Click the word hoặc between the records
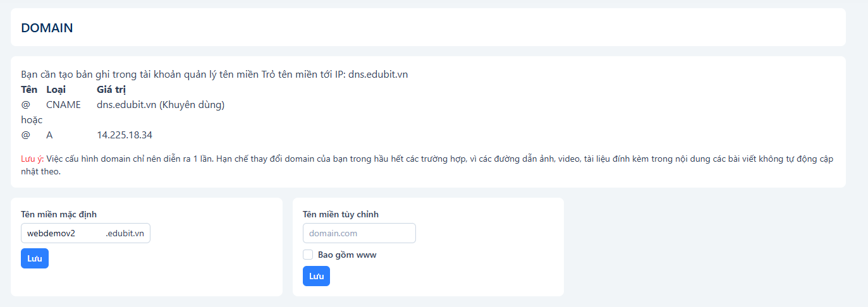868x307 pixels. [x=32, y=120]
